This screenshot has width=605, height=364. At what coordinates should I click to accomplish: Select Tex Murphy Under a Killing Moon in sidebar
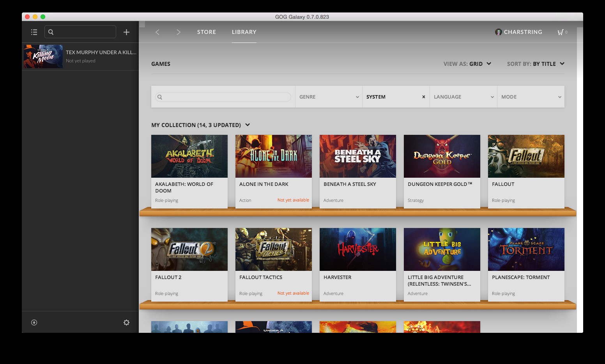(80, 57)
